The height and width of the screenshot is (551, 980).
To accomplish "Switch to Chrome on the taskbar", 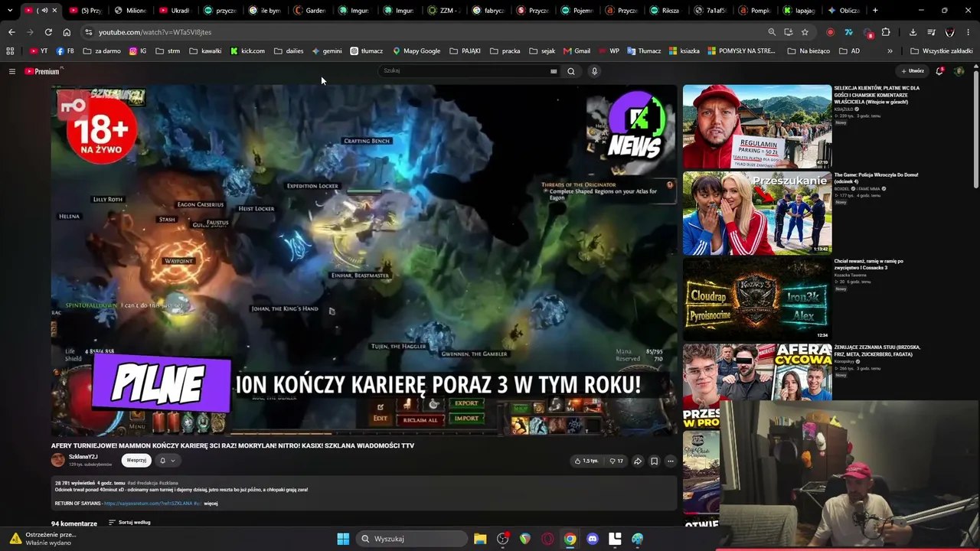I will (570, 539).
